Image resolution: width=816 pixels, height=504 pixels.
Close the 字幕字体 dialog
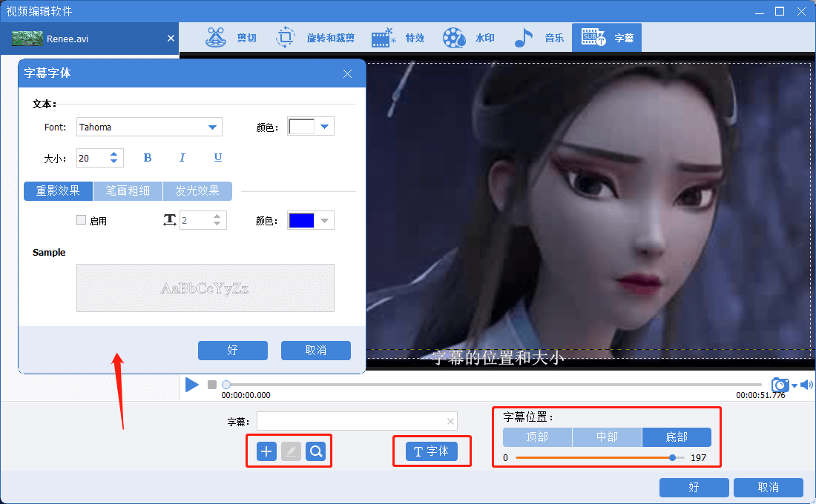point(348,74)
